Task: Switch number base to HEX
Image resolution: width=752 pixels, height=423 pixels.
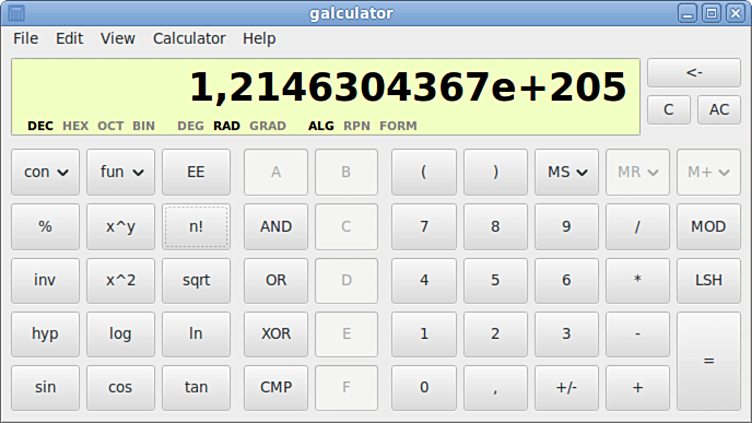Action: pos(75,126)
